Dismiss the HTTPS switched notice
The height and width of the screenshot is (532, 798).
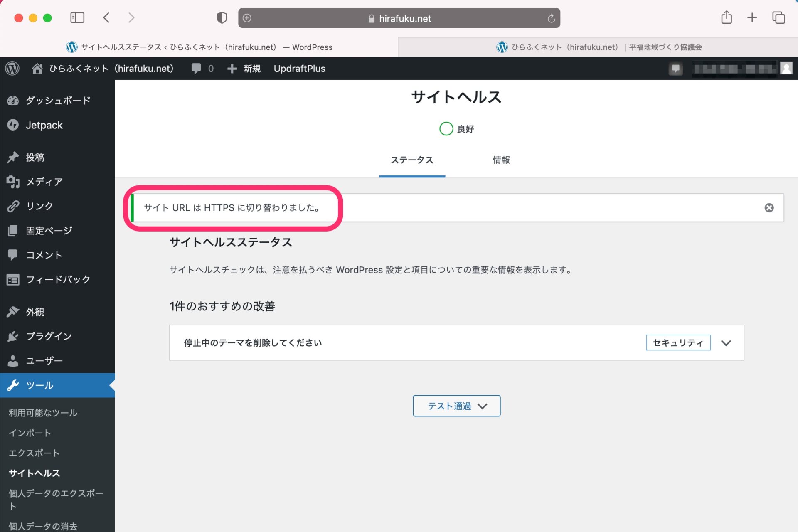point(769,208)
